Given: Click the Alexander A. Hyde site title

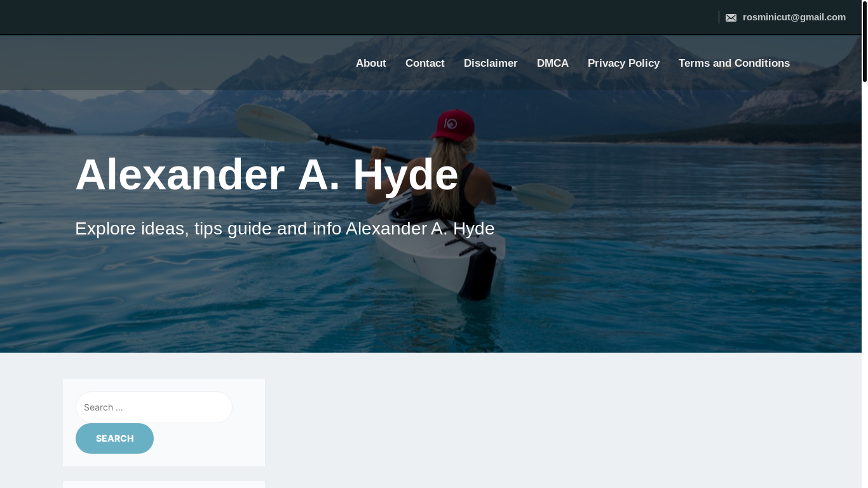Looking at the screenshot, I should coord(267,175).
